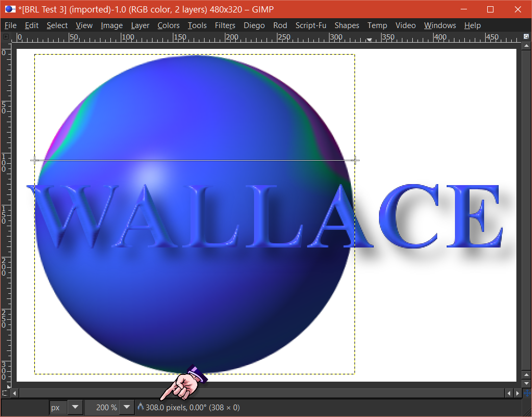Screen dimensions: 532x417
Task: Click the zoom percentage input field
Action: pos(103,407)
